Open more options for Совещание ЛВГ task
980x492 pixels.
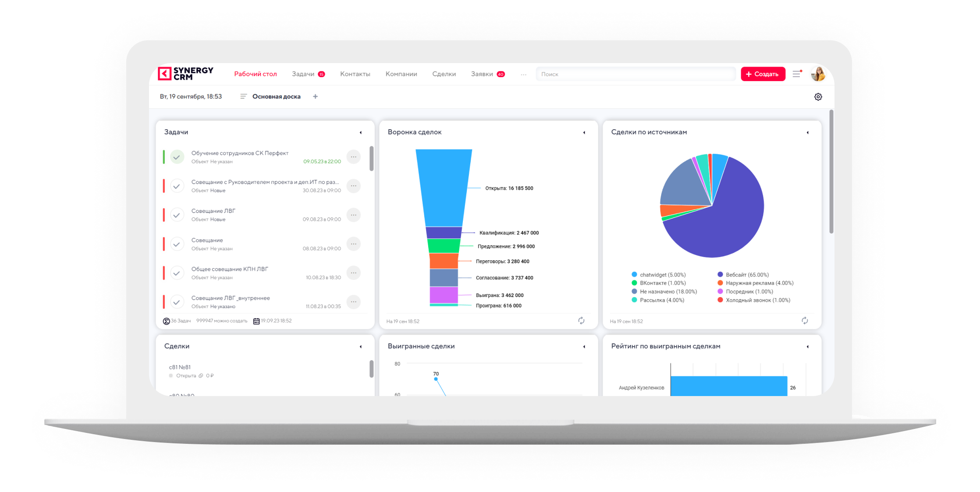pos(353,215)
